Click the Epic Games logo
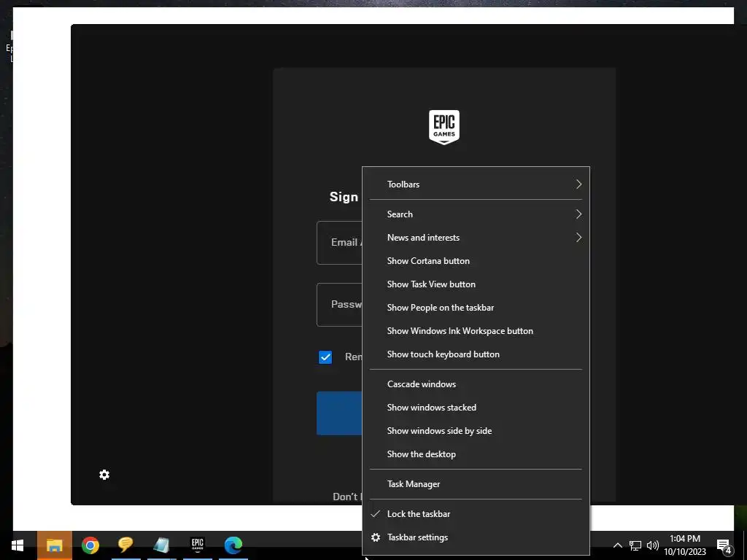 444,127
